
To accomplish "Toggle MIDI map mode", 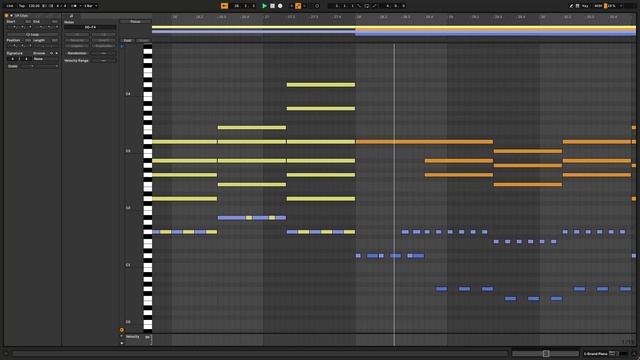I will [x=598, y=6].
